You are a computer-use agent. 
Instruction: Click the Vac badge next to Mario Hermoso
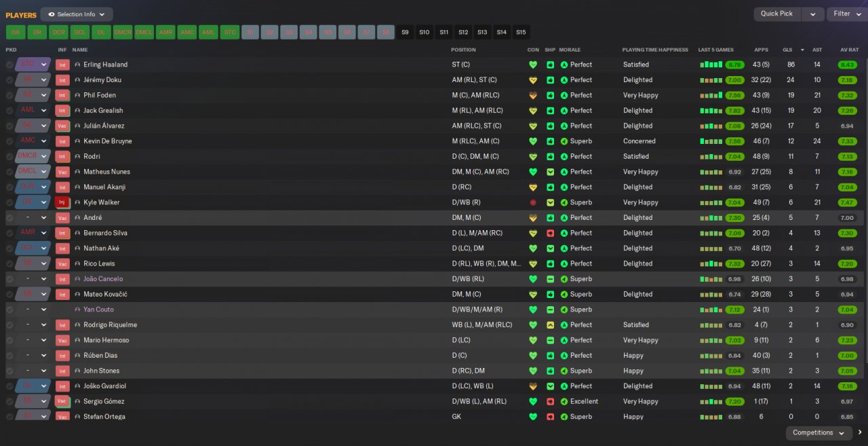(62, 340)
